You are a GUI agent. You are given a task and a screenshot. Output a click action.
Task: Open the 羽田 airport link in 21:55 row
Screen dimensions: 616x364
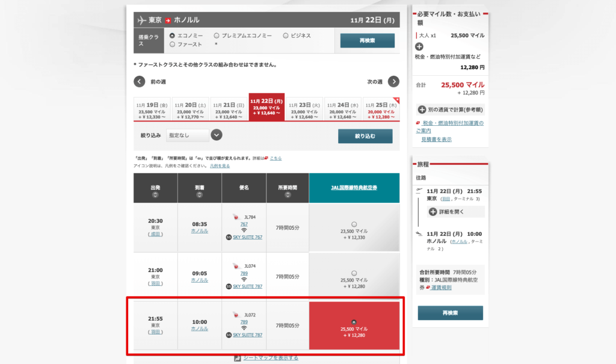[156, 332]
